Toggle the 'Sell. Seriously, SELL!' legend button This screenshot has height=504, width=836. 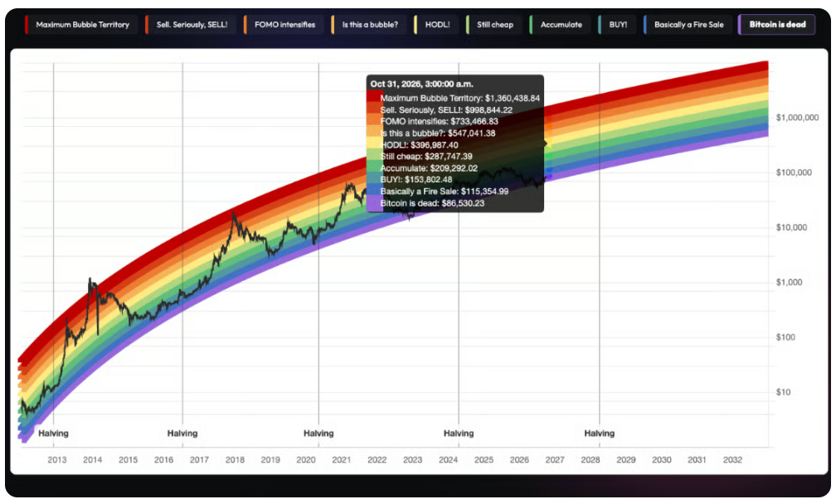tap(190, 25)
